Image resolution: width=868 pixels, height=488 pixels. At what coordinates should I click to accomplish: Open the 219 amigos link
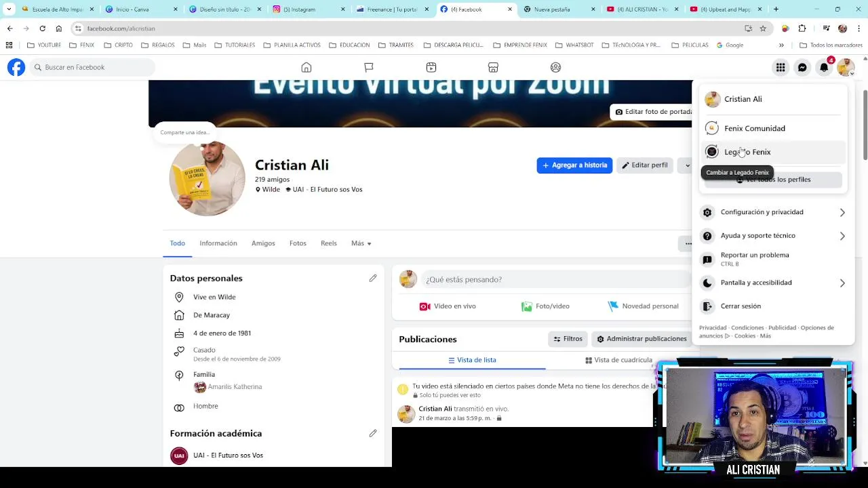point(272,180)
